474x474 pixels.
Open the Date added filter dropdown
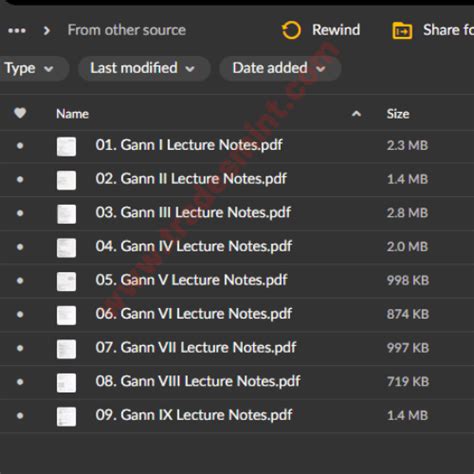280,69
